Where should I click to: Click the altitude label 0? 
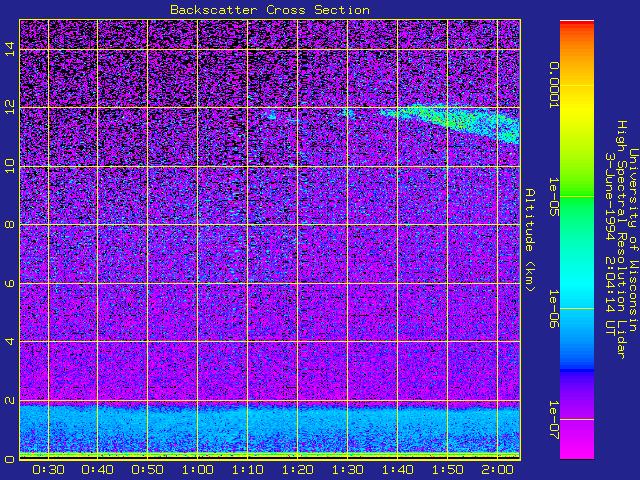pos(10,459)
